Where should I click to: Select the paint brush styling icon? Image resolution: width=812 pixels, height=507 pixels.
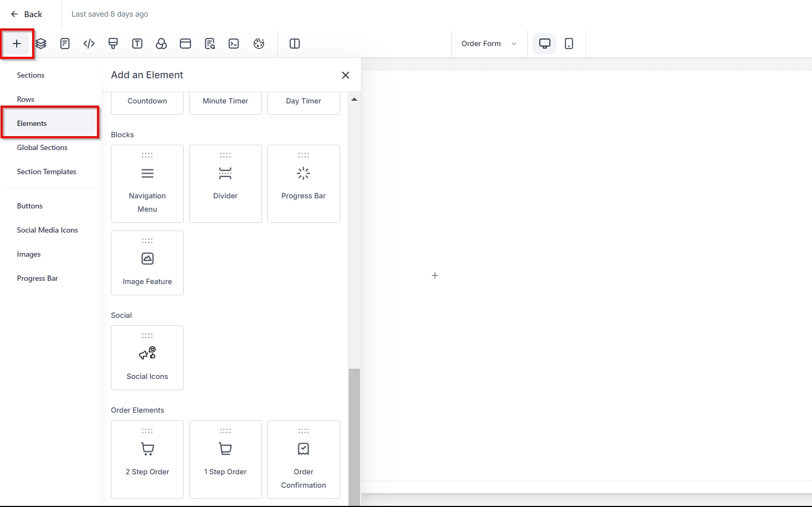pyautogui.click(x=113, y=44)
